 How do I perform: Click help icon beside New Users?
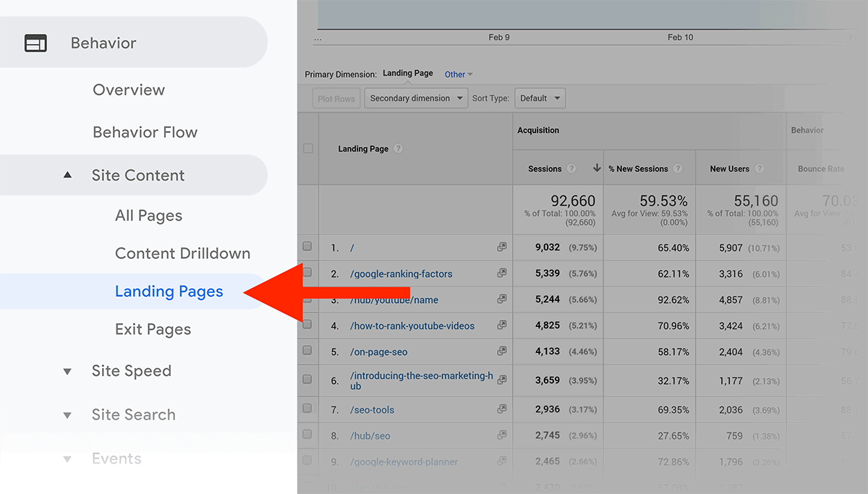[759, 169]
